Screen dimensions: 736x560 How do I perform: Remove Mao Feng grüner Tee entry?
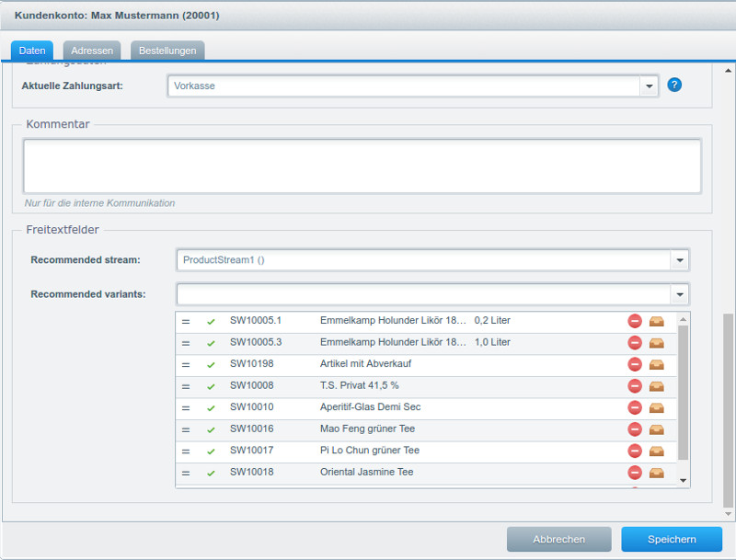point(635,429)
